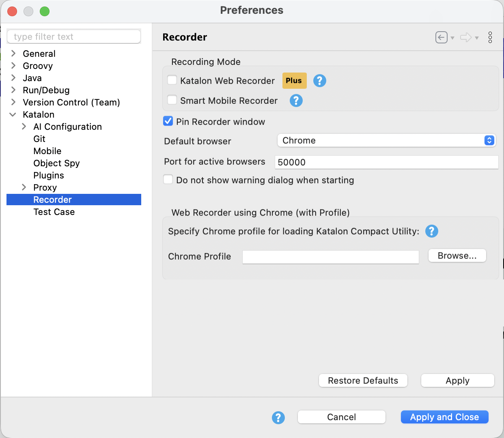
Task: Open help about Katalon Compact Utility profile
Action: (x=431, y=231)
